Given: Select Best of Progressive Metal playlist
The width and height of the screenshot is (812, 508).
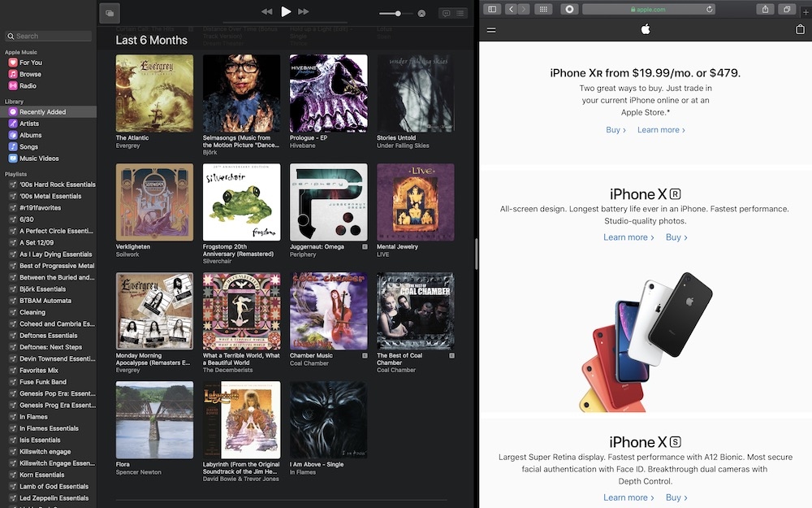Looking at the screenshot, I should point(48,266).
